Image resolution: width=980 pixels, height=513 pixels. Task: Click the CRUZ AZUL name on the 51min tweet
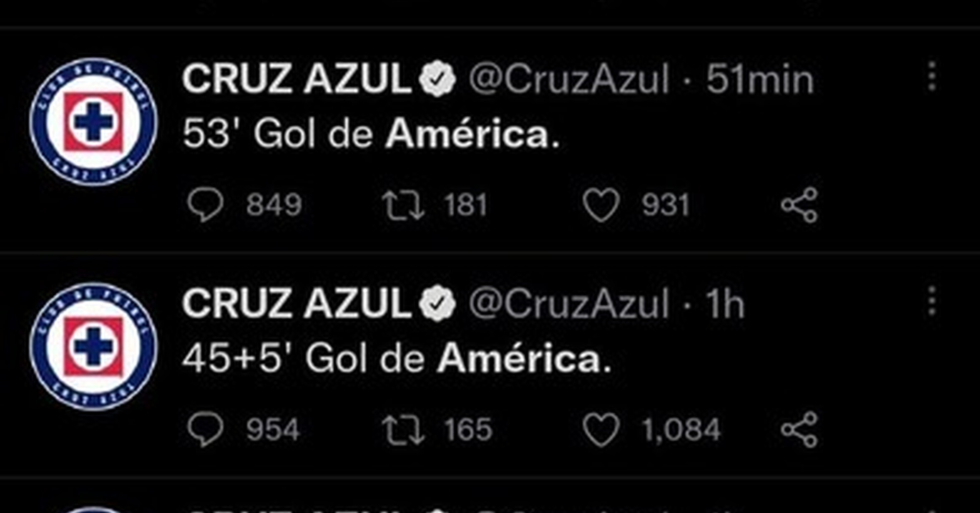[297, 78]
